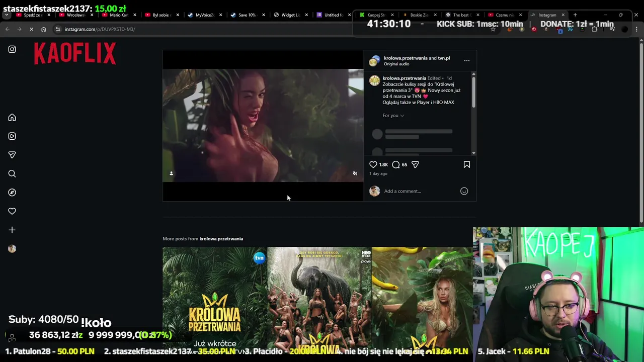Image resolution: width=644 pixels, height=362 pixels.
Task: Open the blonde woman snake post thumbnail
Action: pyautogui.click(x=422, y=301)
